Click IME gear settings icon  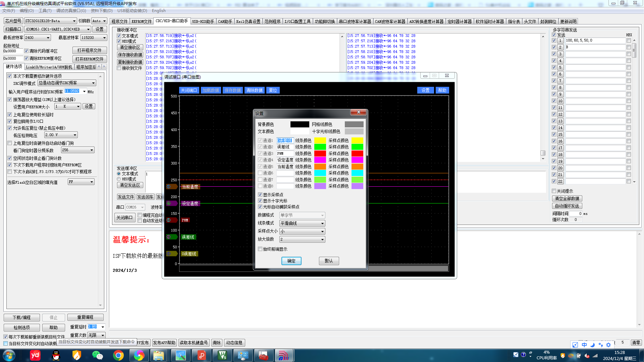click(x=608, y=345)
